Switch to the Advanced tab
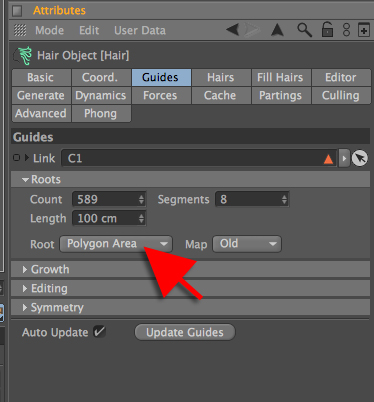This screenshot has width=374, height=402. point(41,114)
